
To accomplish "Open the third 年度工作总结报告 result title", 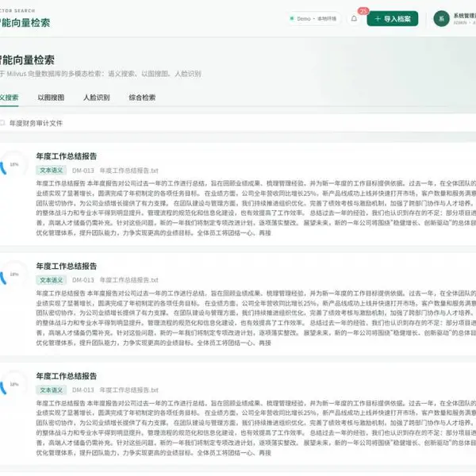I will [67, 376].
